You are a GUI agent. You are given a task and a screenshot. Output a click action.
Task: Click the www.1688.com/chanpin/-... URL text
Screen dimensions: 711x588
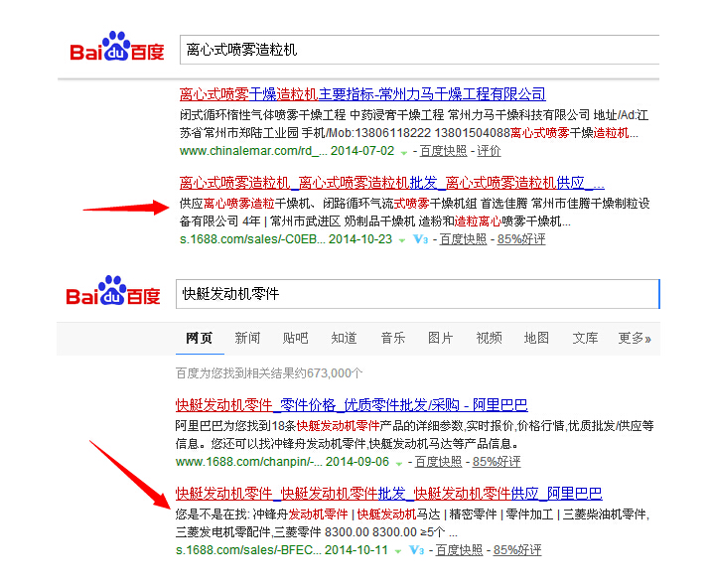(249, 462)
